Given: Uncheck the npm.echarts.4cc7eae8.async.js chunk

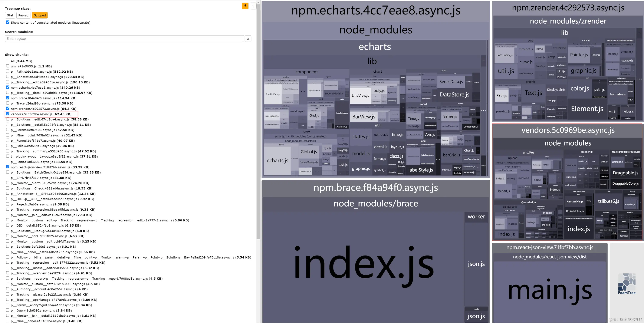Looking at the screenshot, I should pos(8,87).
